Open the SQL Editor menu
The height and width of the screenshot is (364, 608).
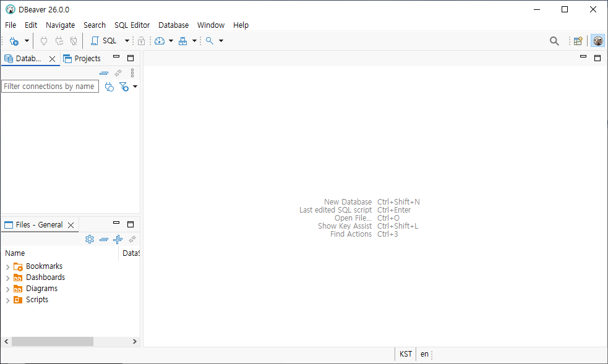click(x=132, y=25)
